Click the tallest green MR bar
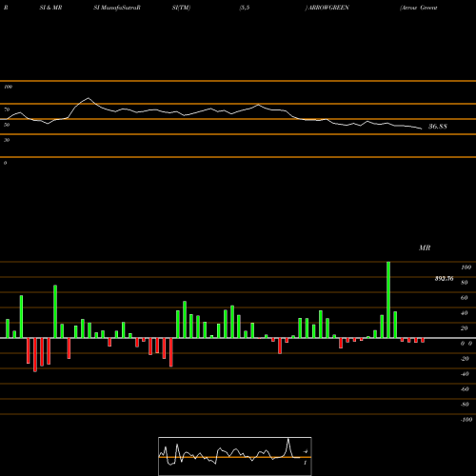The height and width of the screenshot is (476, 476). [388, 300]
